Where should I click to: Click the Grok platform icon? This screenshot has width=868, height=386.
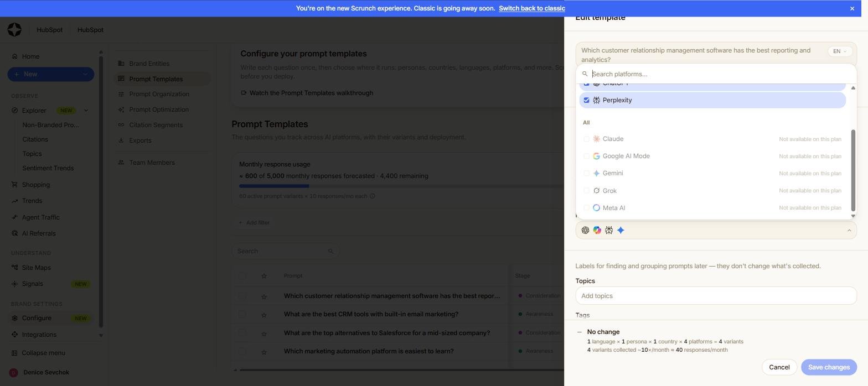click(x=596, y=191)
